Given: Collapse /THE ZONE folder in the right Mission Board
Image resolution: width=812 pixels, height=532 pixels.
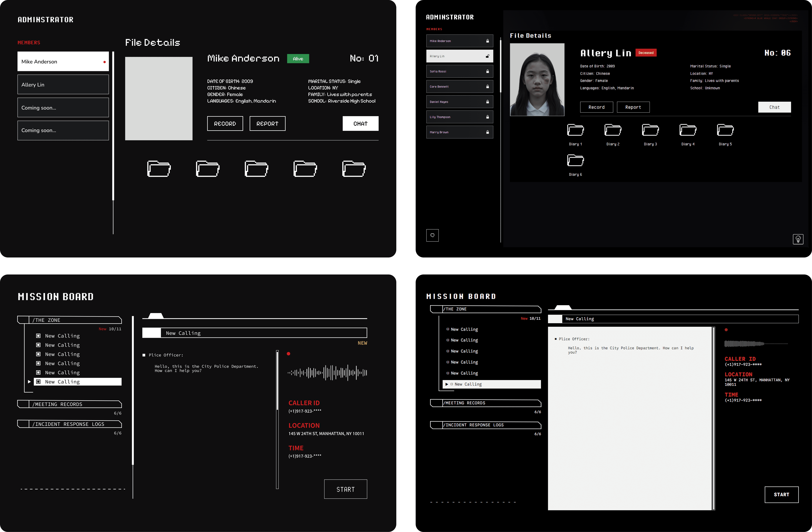Looking at the screenshot, I should pos(486,309).
